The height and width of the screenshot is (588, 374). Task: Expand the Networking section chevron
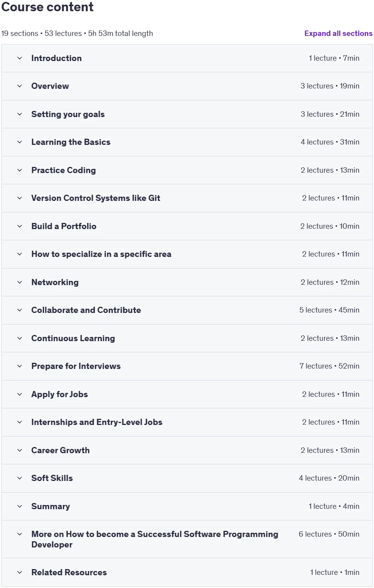[20, 282]
